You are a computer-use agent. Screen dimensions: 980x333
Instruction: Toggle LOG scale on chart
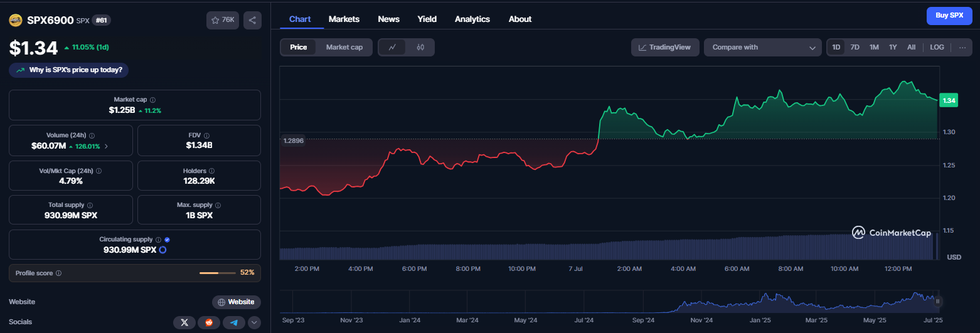pos(937,47)
